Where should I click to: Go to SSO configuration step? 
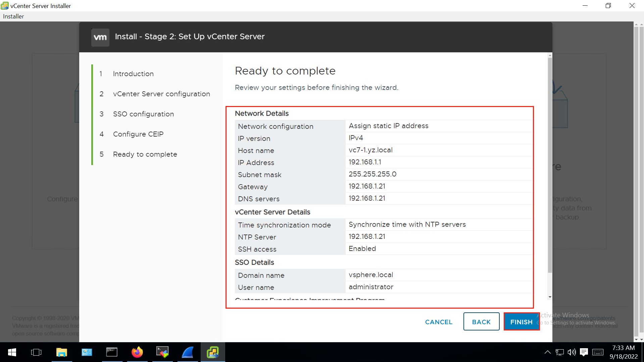[143, 114]
